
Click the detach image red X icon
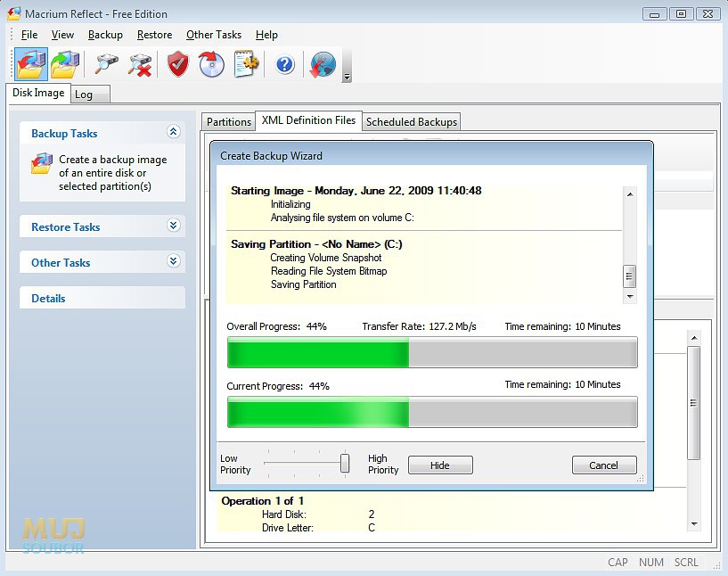141,64
